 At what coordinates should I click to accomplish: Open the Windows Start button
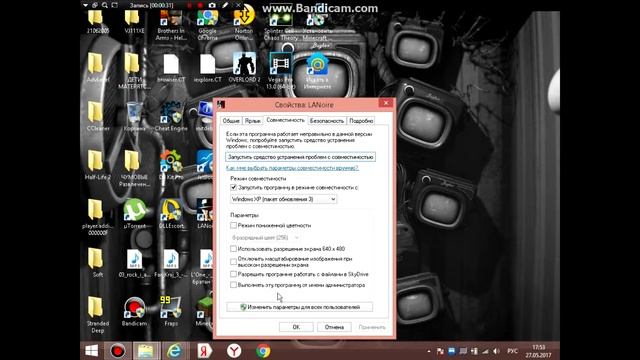(x=91, y=351)
